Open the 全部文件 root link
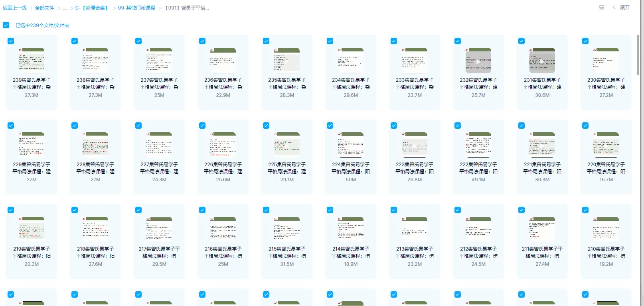644x306 pixels. point(44,8)
